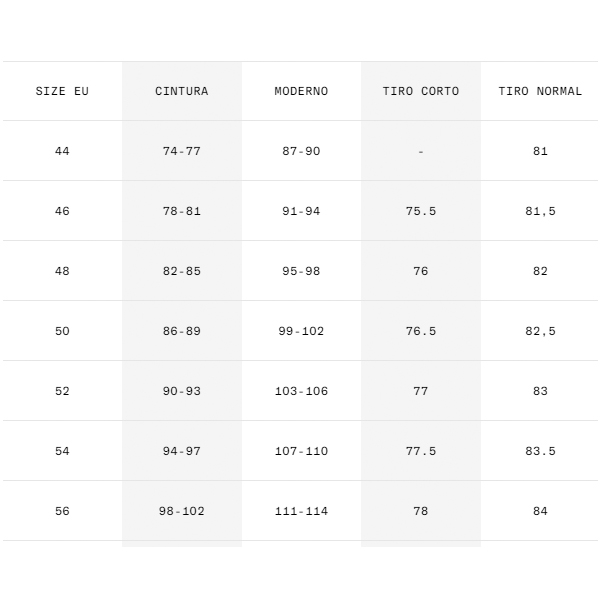Select the 81,5 tiro normal value
The height and width of the screenshot is (600, 600).
tap(540, 211)
